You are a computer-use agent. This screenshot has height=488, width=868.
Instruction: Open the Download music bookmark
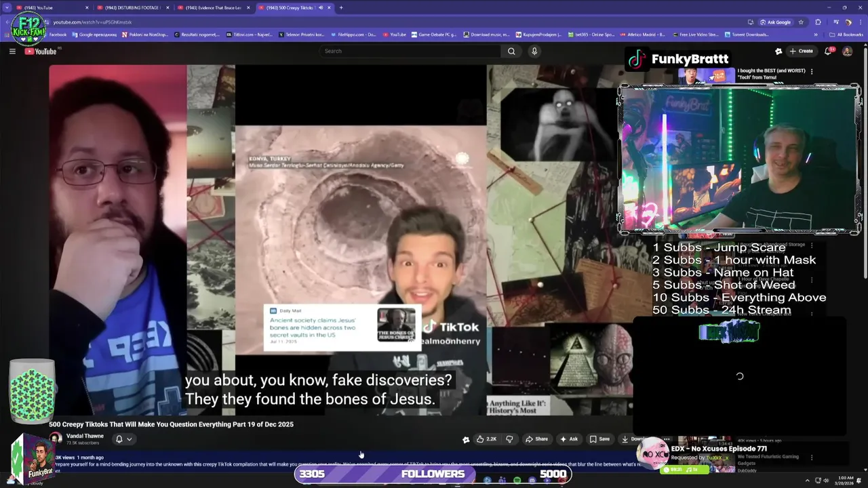(x=486, y=35)
